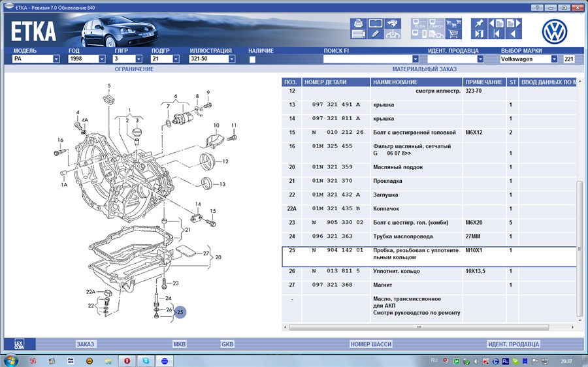This screenshot has height=367, width=588.
Task: Click the ПРИМЕЧАНИЕ column header
Action: pos(484,82)
